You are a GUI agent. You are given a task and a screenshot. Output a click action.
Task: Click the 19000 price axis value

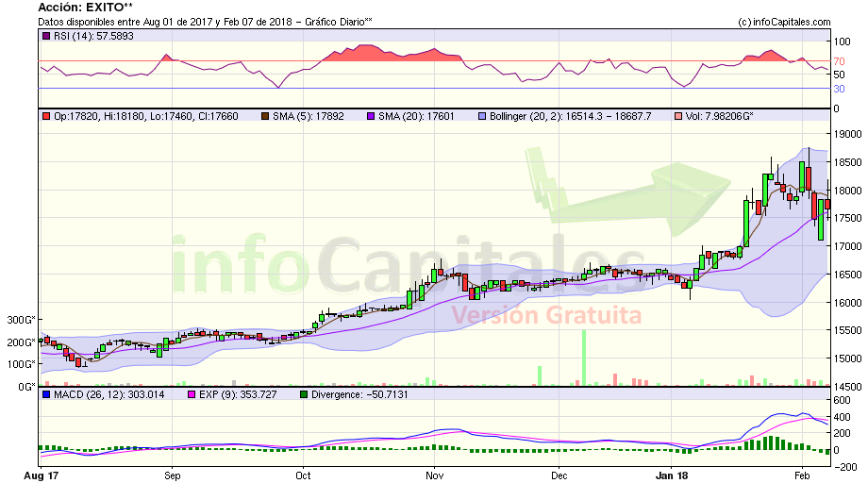pyautogui.click(x=847, y=134)
